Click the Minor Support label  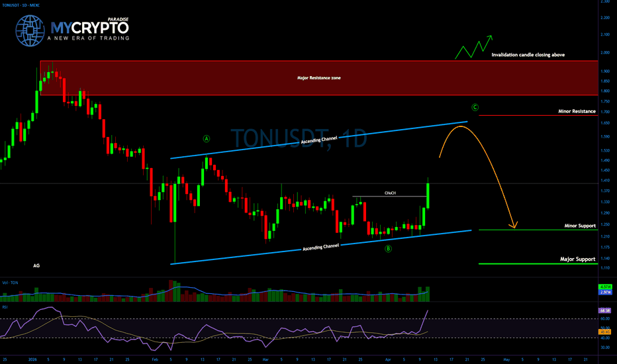[581, 226]
